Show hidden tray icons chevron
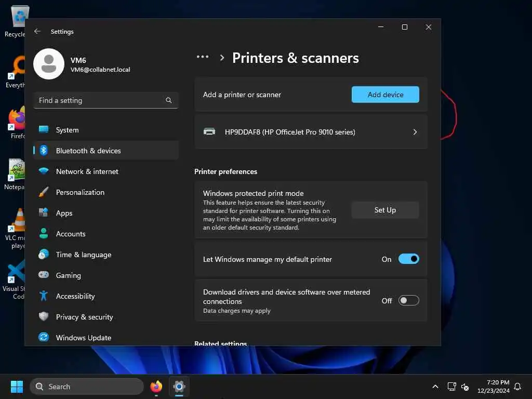The image size is (532, 399). point(435,387)
